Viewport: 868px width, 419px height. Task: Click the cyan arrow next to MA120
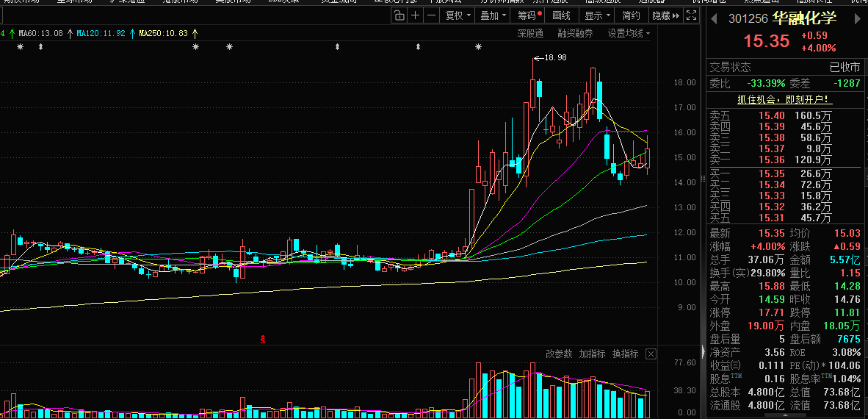pos(132,34)
